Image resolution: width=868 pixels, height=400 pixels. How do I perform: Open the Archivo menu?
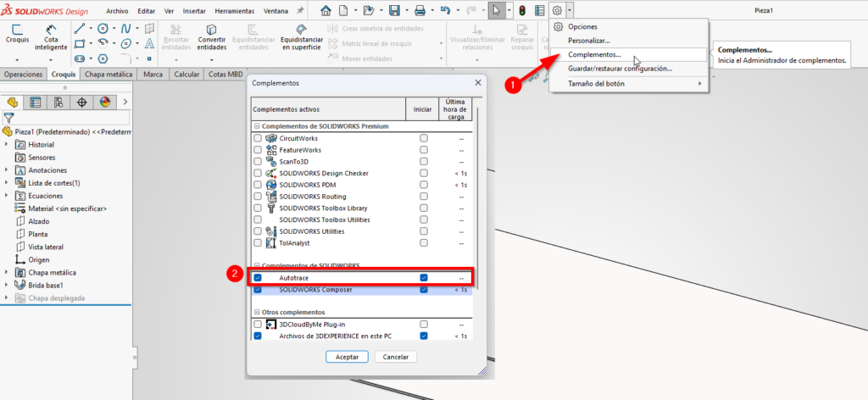point(117,11)
